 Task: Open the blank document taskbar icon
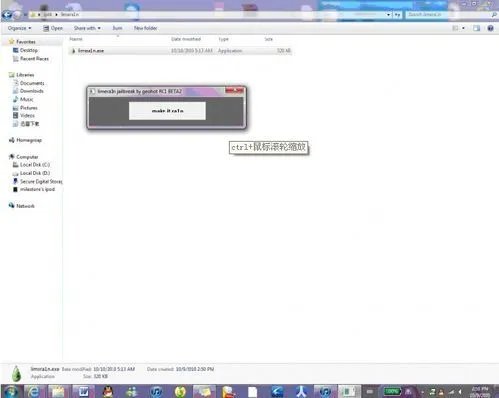click(x=253, y=392)
